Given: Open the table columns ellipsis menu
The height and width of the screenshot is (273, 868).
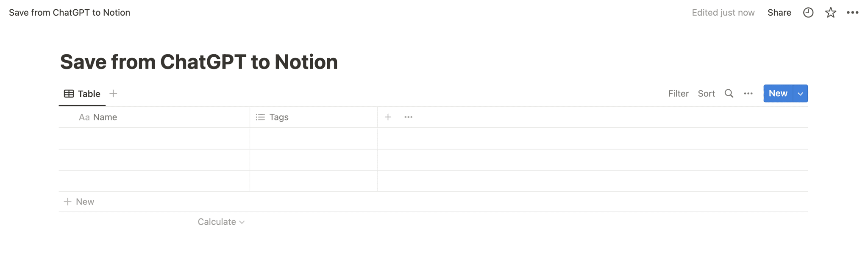Looking at the screenshot, I should pos(408,117).
